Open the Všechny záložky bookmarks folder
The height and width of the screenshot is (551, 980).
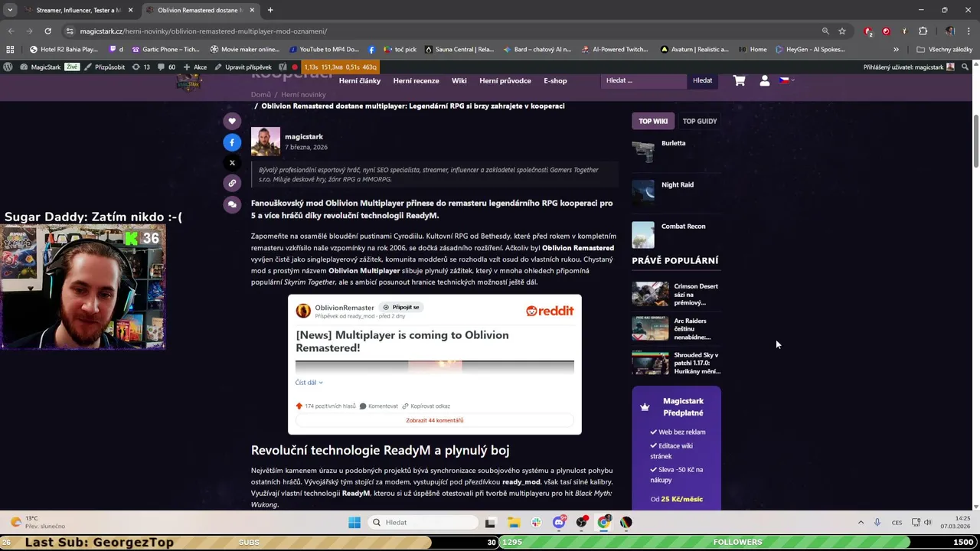944,49
